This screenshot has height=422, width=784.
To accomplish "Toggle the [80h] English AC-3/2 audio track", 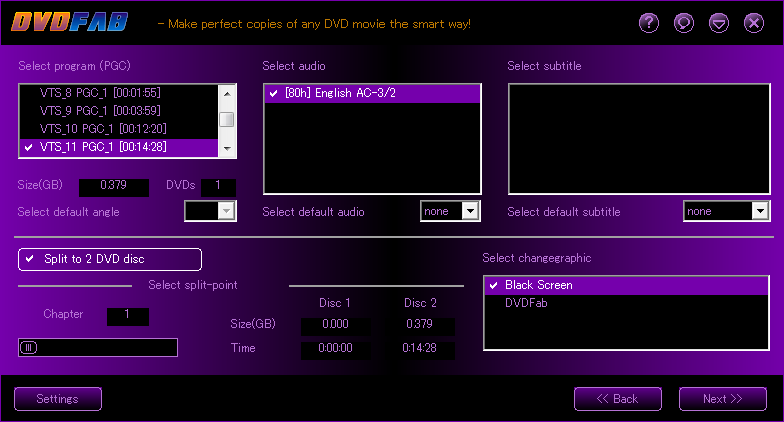I will pyautogui.click(x=372, y=94).
